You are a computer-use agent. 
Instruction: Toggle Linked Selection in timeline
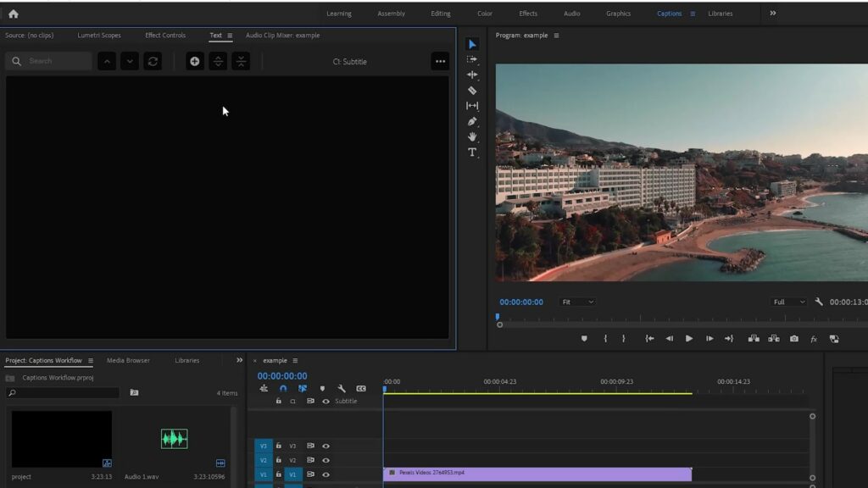point(303,389)
